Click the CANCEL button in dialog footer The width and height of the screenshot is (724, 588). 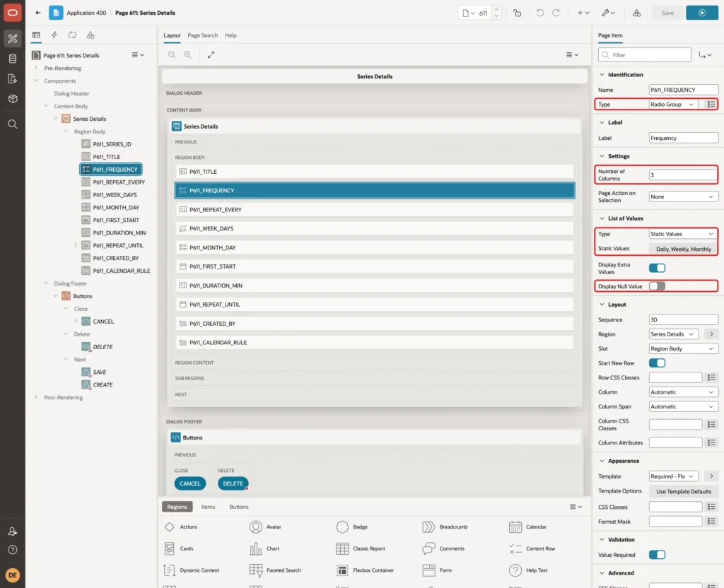(x=189, y=483)
